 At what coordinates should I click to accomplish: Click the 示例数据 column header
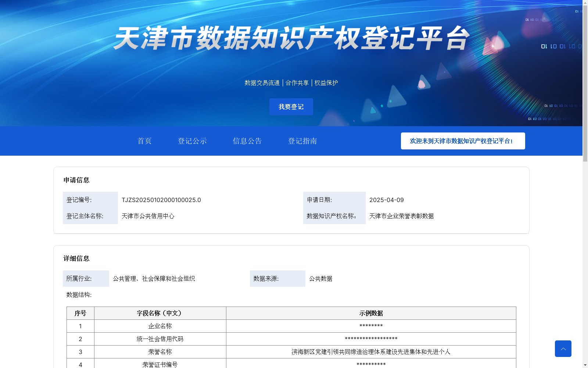coord(371,313)
